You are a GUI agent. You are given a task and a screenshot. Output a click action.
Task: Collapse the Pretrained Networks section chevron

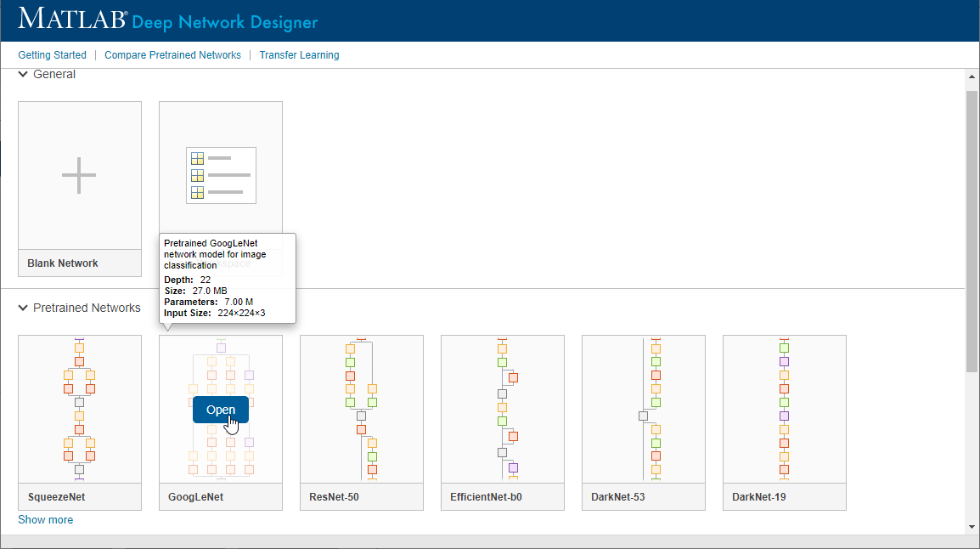click(x=23, y=308)
